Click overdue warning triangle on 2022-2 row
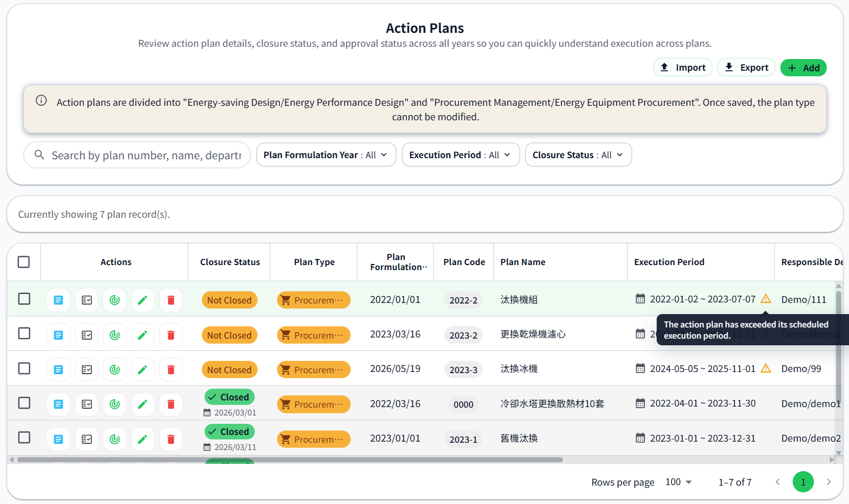Screen dimensions: 849x504 tap(766, 299)
